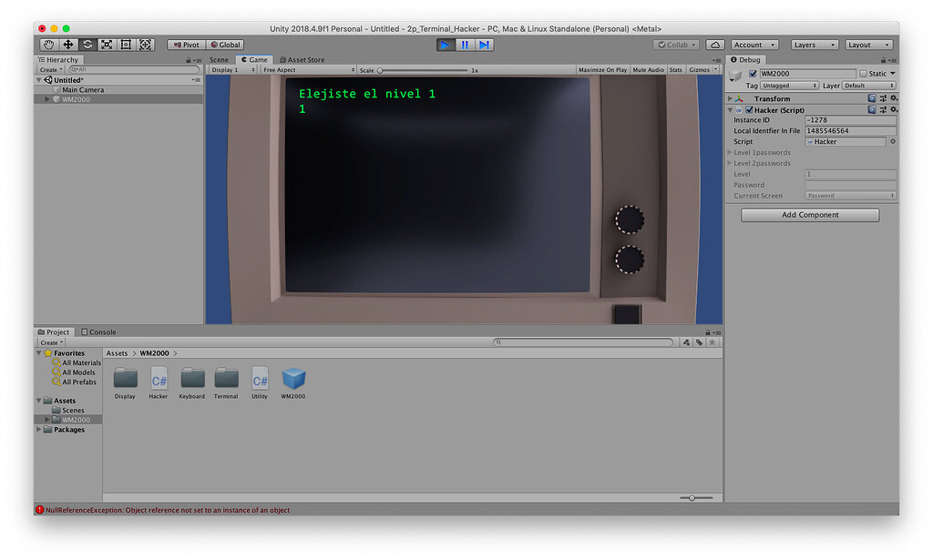Switch to the Project tab
Viewport: 933px width, 560px height.
(x=54, y=331)
